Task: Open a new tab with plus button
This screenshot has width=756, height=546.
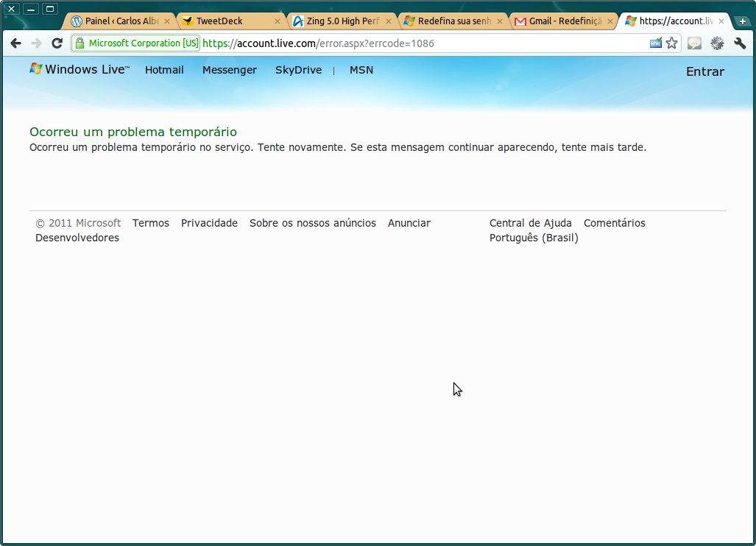Action: pos(743,21)
